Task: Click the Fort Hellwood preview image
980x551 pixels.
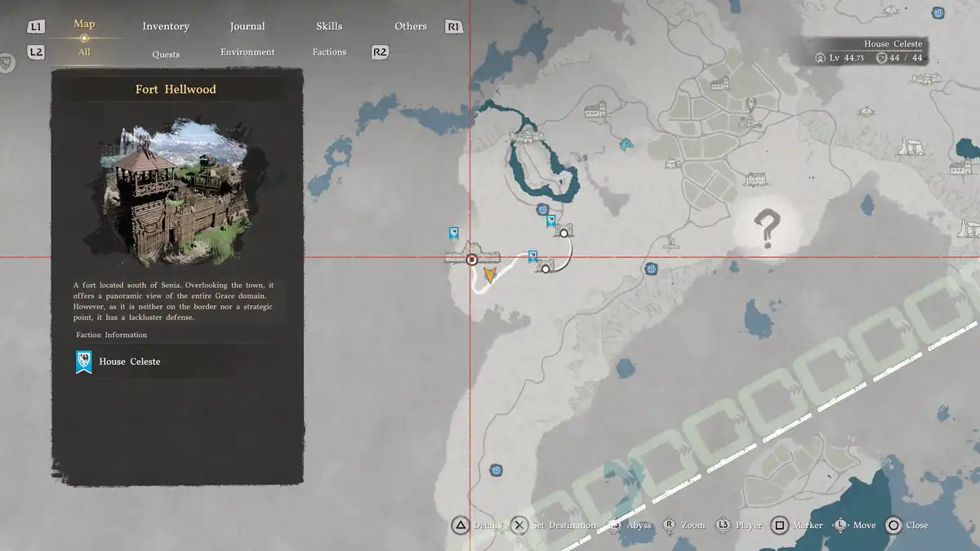Action: (x=177, y=196)
